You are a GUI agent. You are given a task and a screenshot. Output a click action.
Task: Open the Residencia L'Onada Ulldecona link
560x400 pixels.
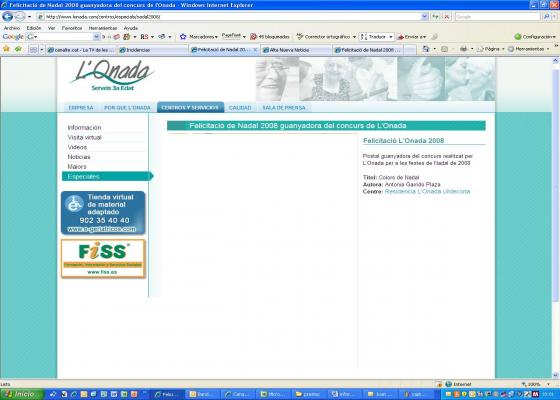(427, 191)
